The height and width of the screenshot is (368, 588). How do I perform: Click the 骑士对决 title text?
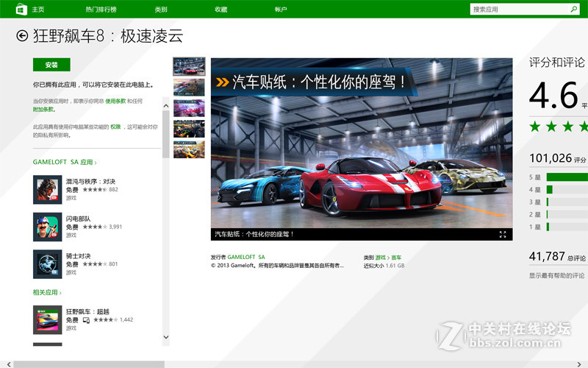tap(78, 255)
